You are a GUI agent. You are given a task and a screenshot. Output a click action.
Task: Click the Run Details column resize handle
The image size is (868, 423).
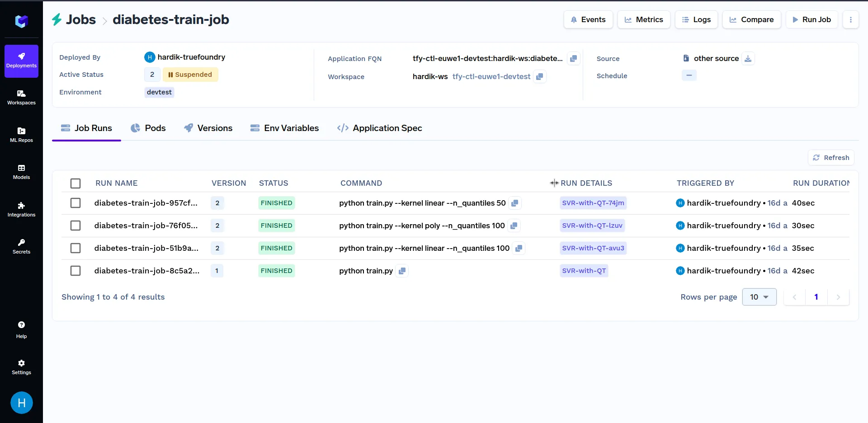tap(554, 183)
